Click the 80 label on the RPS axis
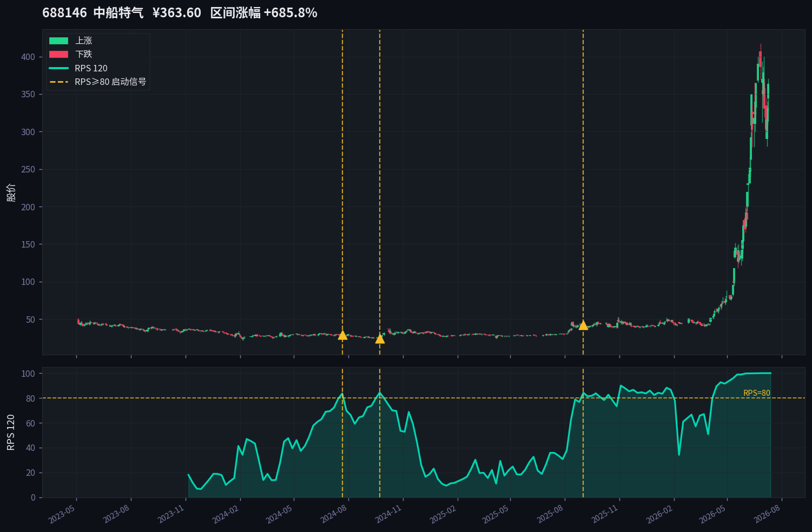Viewport: 812px width, 532px height. [30, 398]
